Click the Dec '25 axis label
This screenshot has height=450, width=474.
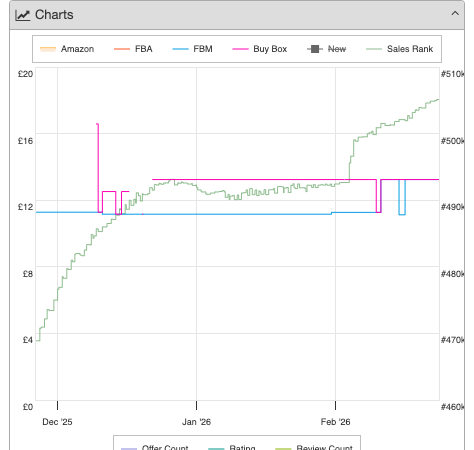(x=57, y=422)
